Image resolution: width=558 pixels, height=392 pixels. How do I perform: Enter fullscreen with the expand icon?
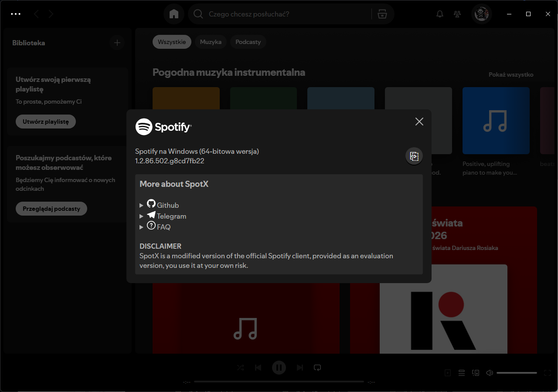[x=548, y=373]
